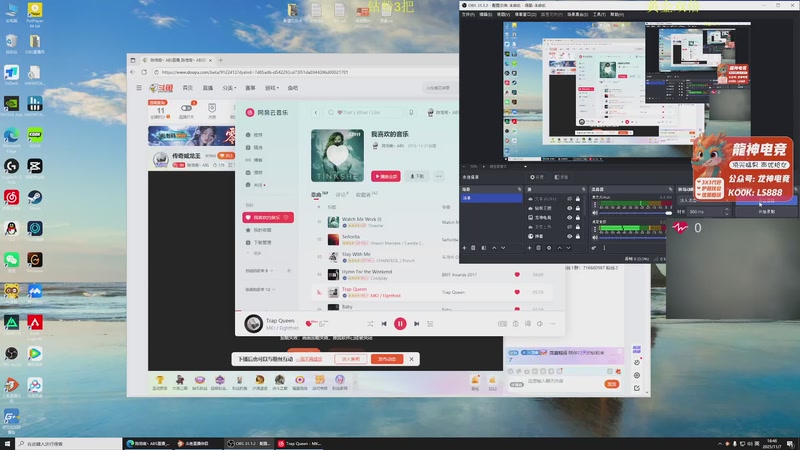Open 工具(T) menu in OBS
This screenshot has width=800, height=450.
tap(599, 14)
